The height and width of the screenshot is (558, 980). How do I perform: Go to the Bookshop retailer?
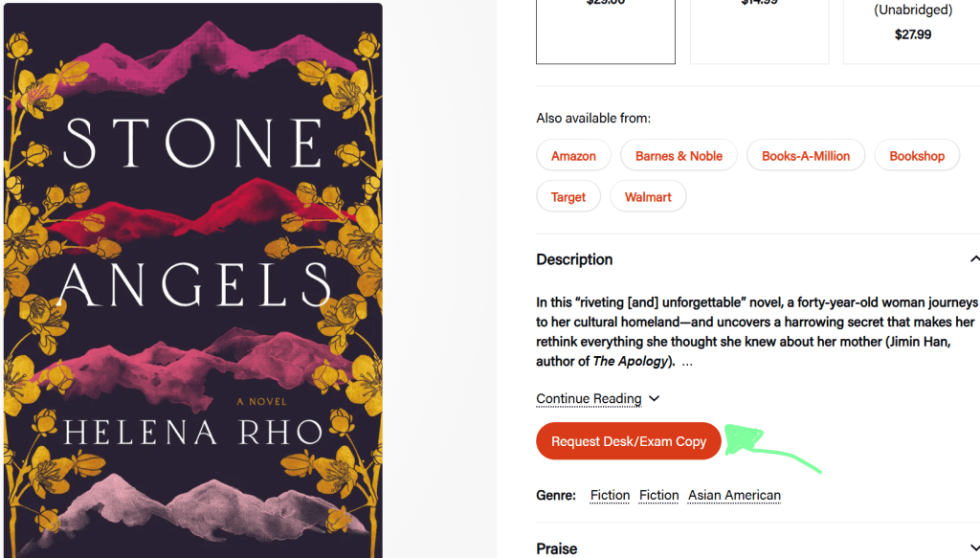[x=916, y=156]
